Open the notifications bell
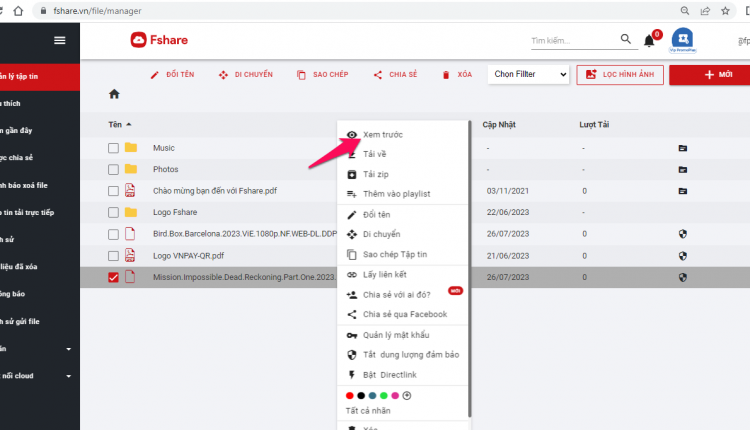The width and height of the screenshot is (750, 430). point(649,41)
